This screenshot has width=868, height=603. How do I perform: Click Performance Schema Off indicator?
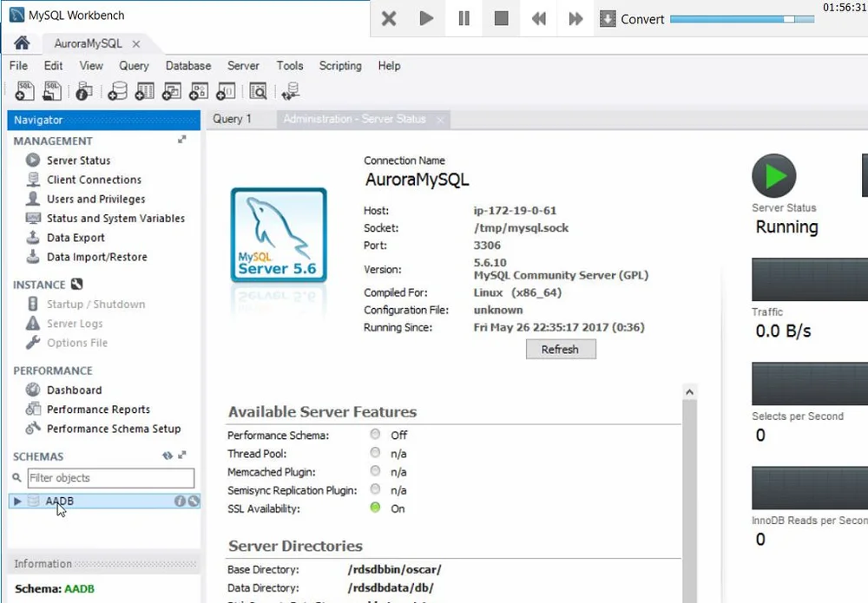click(375, 434)
